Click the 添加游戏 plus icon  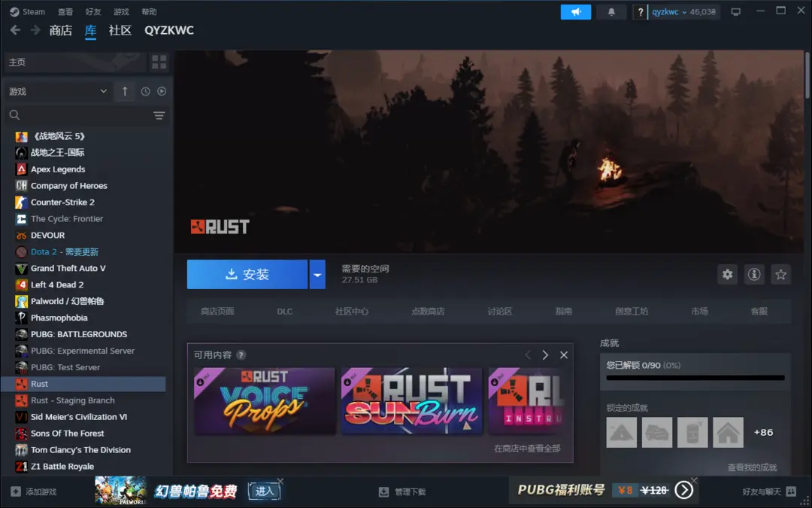coord(16,491)
